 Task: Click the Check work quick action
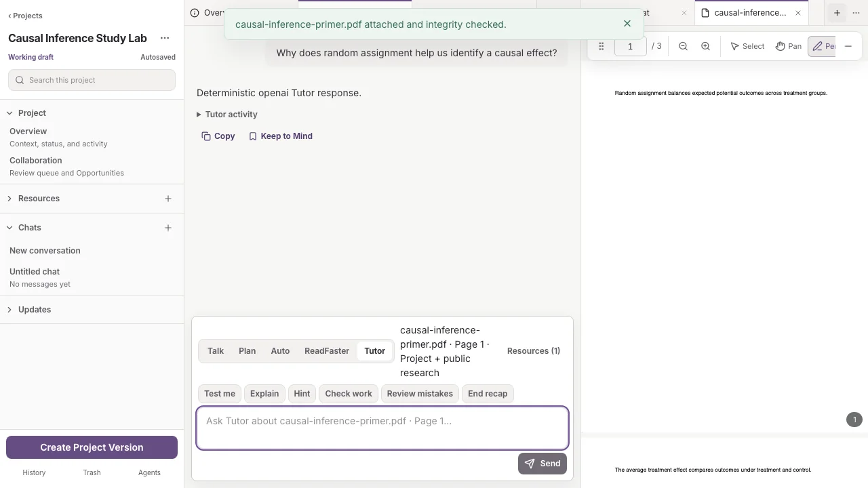(x=349, y=394)
